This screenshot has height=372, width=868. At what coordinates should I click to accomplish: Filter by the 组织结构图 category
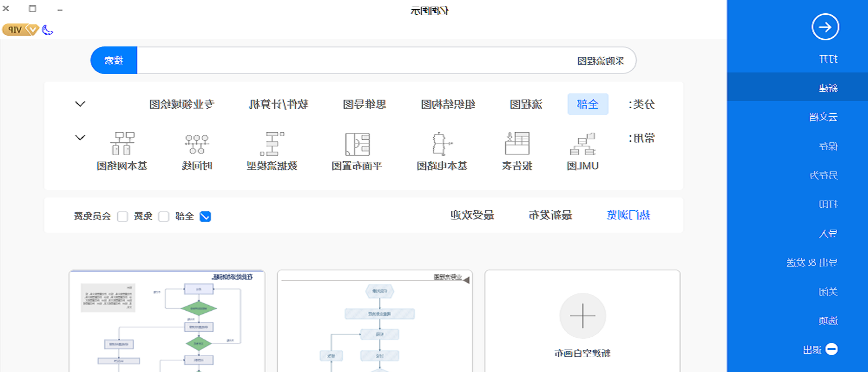448,105
